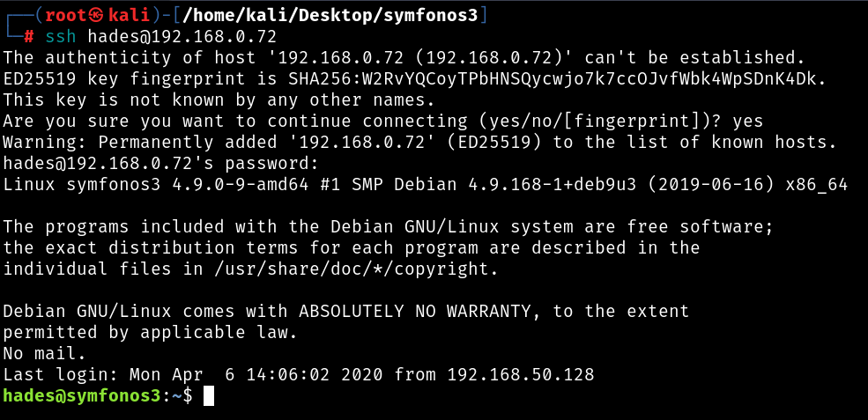
Task: Click the hades@symfonos3 prompt label
Action: (82, 395)
